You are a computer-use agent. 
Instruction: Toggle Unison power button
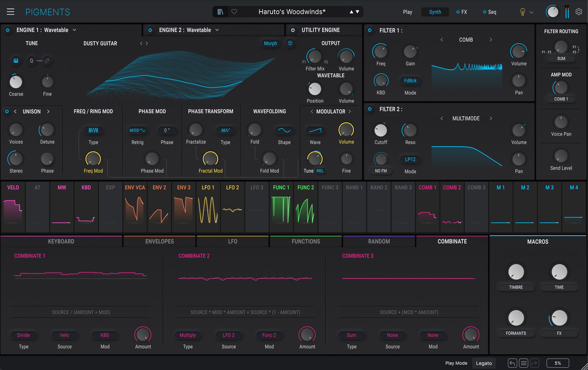tap(7, 111)
